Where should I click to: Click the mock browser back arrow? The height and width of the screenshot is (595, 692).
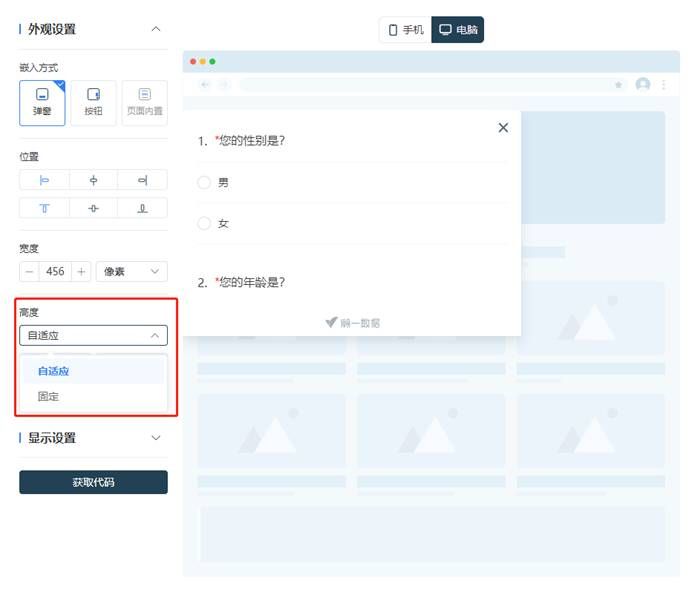(205, 84)
